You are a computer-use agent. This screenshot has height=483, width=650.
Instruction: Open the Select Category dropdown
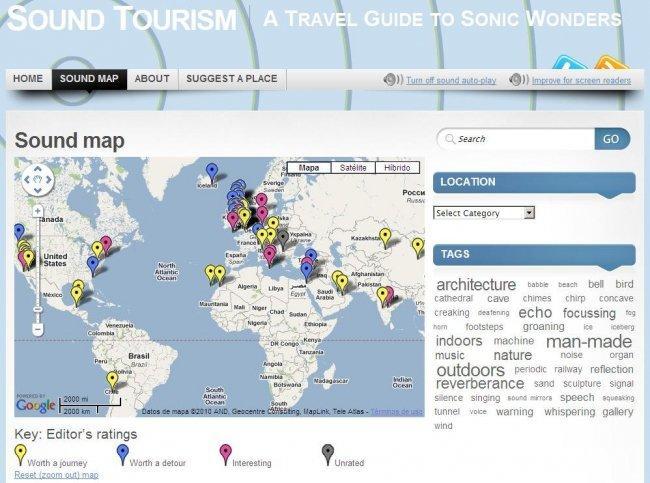point(484,213)
